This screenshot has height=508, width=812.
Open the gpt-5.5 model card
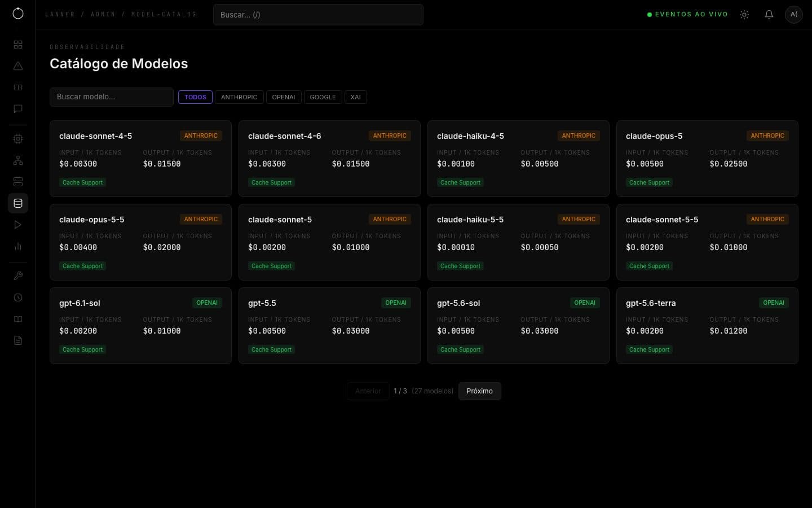[x=329, y=326]
